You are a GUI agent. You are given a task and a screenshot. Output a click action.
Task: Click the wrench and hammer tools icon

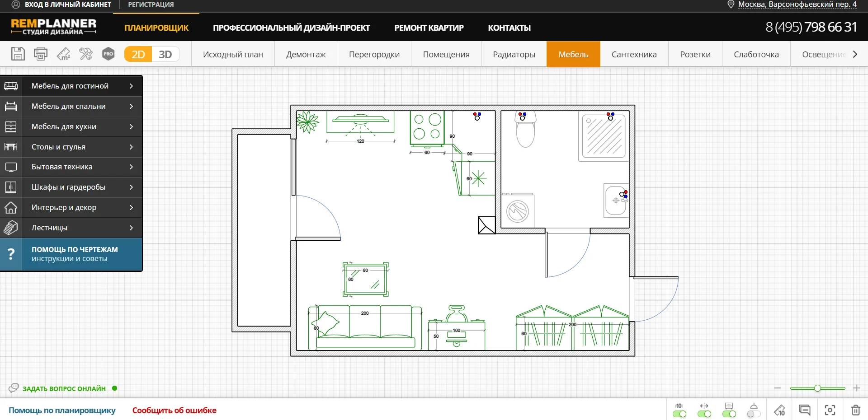[x=85, y=54]
